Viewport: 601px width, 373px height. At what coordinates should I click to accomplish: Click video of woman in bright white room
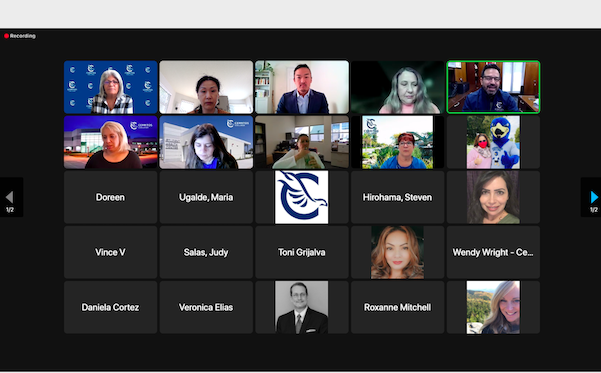point(206,87)
